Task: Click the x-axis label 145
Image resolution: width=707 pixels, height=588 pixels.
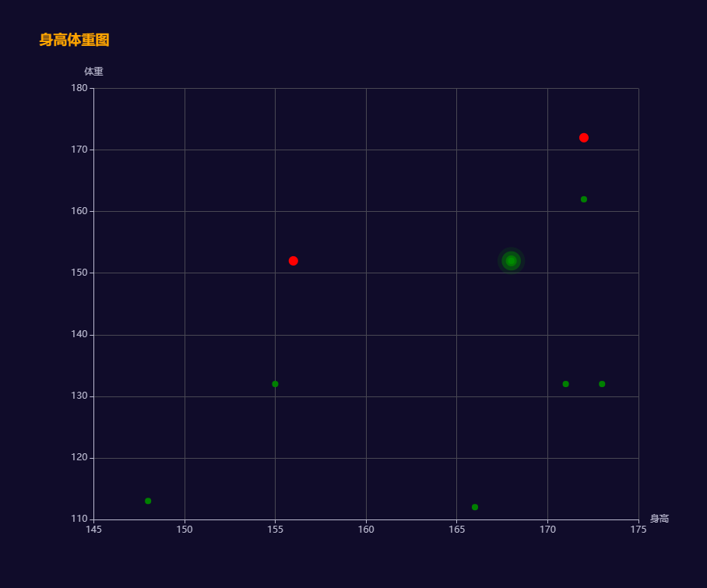Action: 93,530
